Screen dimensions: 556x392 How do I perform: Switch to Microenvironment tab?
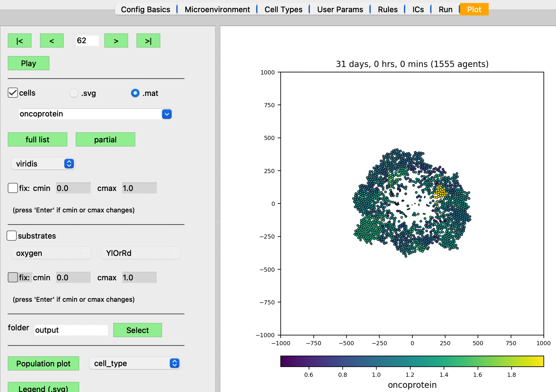pyautogui.click(x=217, y=9)
